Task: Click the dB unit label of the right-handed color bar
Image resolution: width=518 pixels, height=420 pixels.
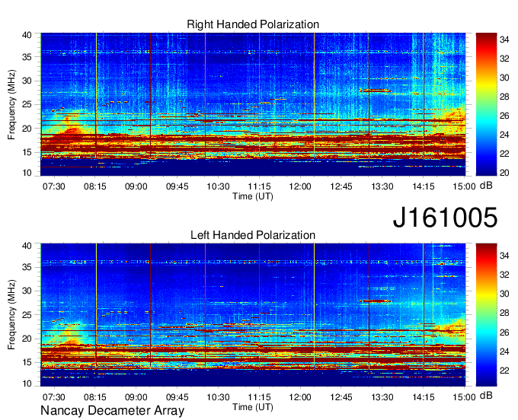Action: click(x=486, y=186)
